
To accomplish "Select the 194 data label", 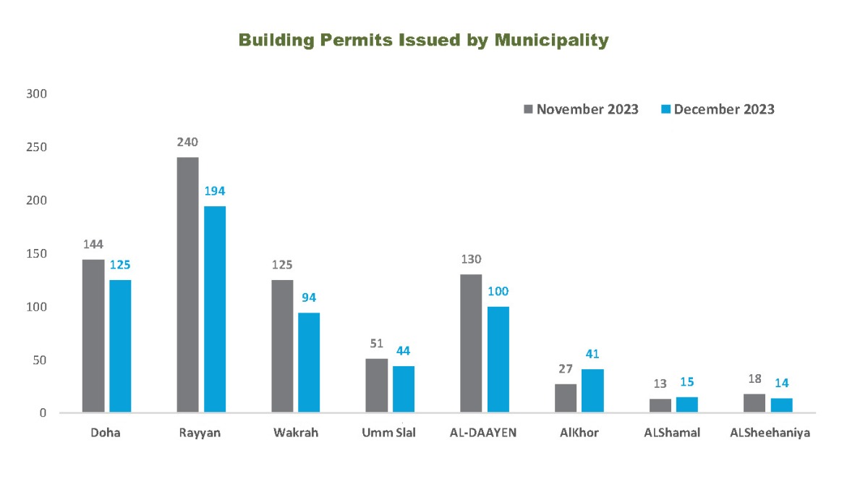I will [x=215, y=192].
